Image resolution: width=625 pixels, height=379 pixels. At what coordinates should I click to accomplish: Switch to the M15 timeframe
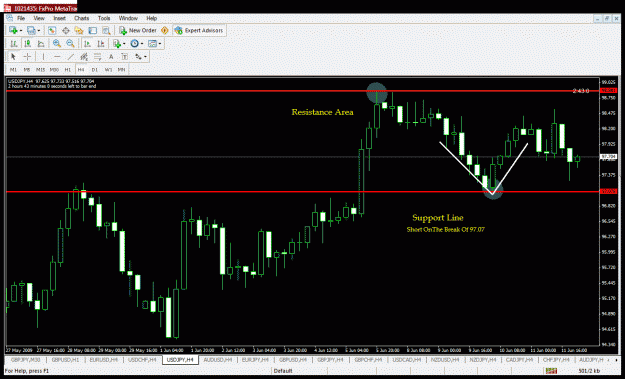pos(40,70)
